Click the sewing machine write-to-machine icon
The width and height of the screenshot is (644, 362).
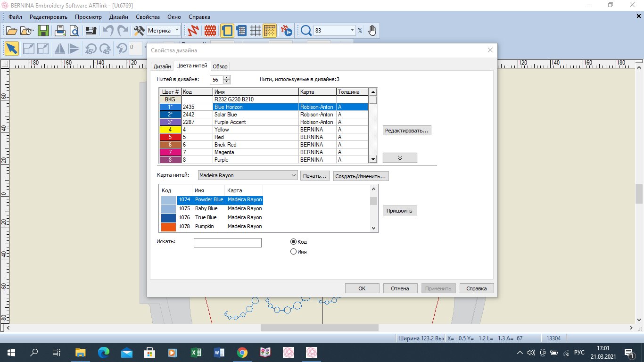click(x=91, y=31)
